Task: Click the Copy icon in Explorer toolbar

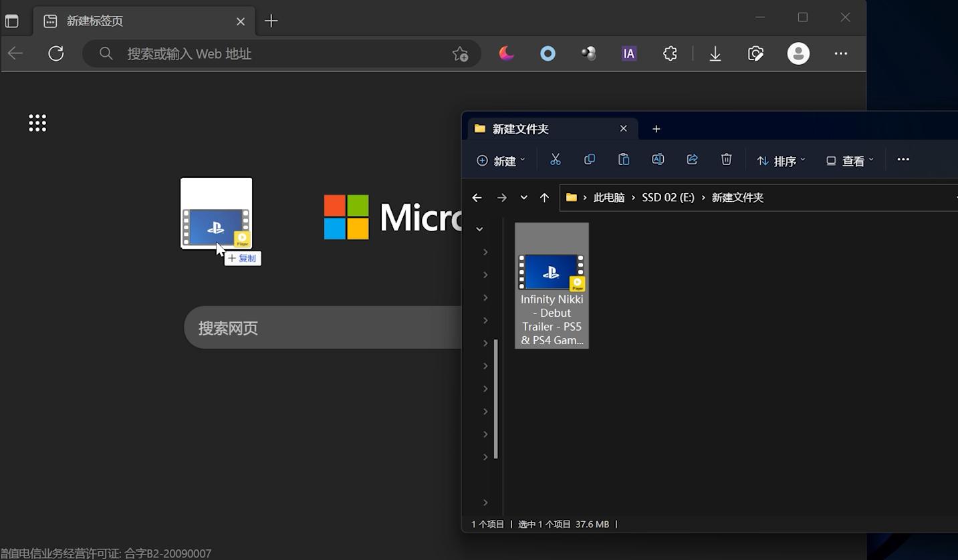Action: tap(589, 160)
